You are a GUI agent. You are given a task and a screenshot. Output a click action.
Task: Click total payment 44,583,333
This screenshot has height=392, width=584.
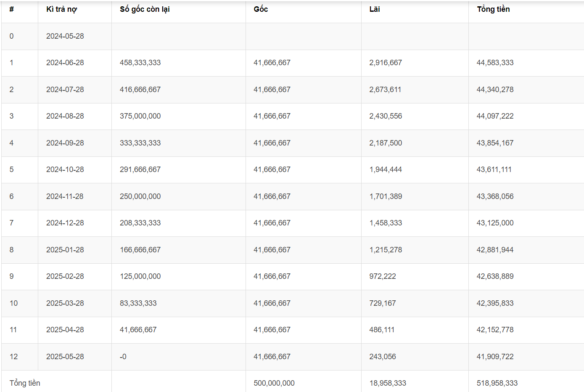[x=495, y=63]
